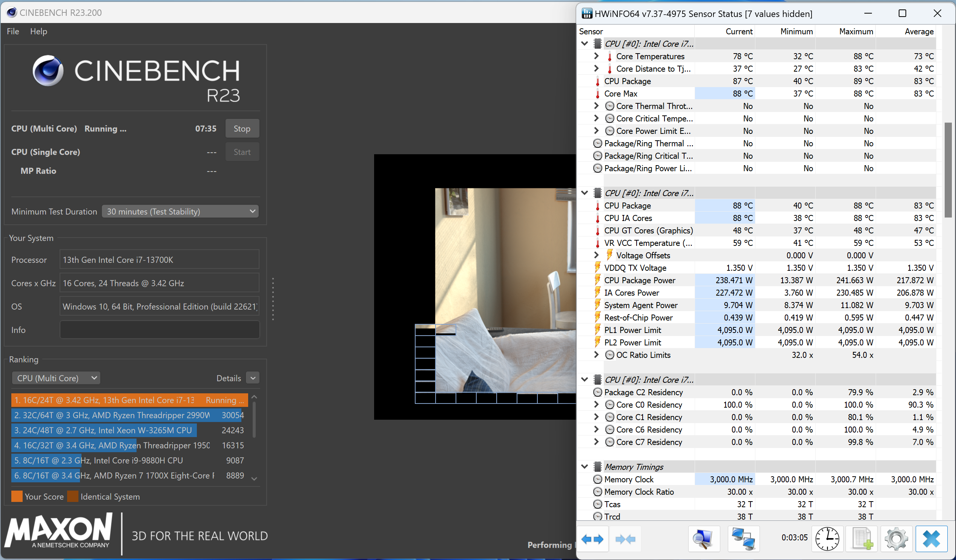Screen dimensions: 956x560
Task: Click the round icon beside Package C2 Residency
Action: coord(597,392)
